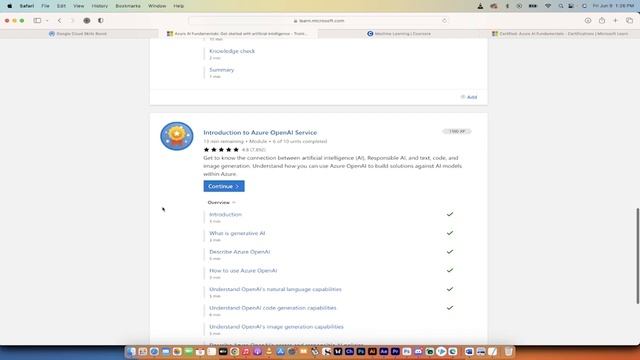Screen dimensions: 640x360
Task: Open the Help menu
Action: (179, 6)
